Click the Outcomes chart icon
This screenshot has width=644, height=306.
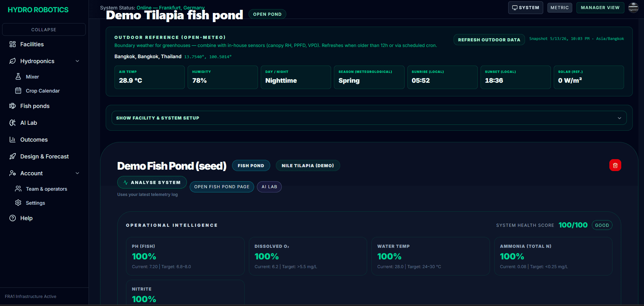(13, 140)
